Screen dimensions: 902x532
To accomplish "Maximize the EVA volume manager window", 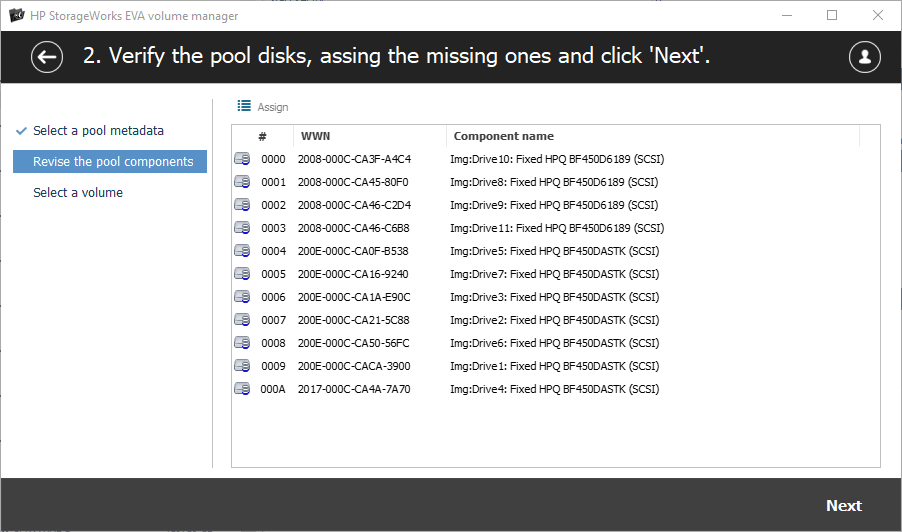I will pyautogui.click(x=832, y=16).
